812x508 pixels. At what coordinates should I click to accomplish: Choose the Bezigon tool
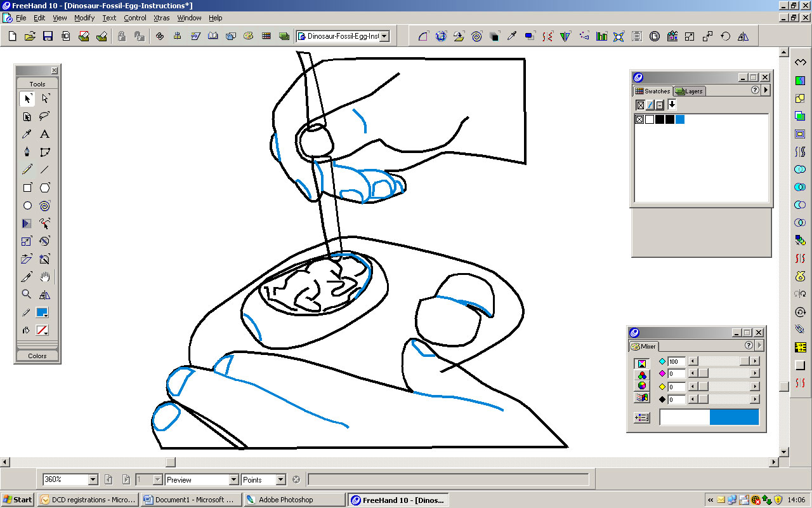click(x=45, y=152)
